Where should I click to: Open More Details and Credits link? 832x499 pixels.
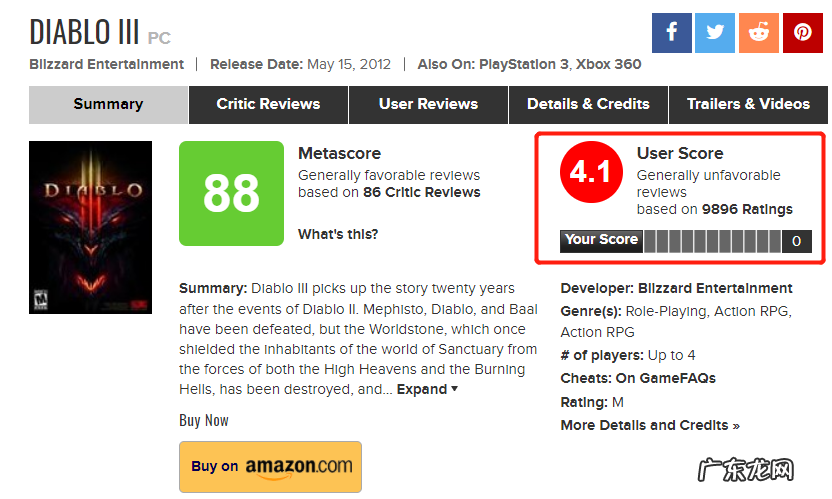(x=650, y=425)
